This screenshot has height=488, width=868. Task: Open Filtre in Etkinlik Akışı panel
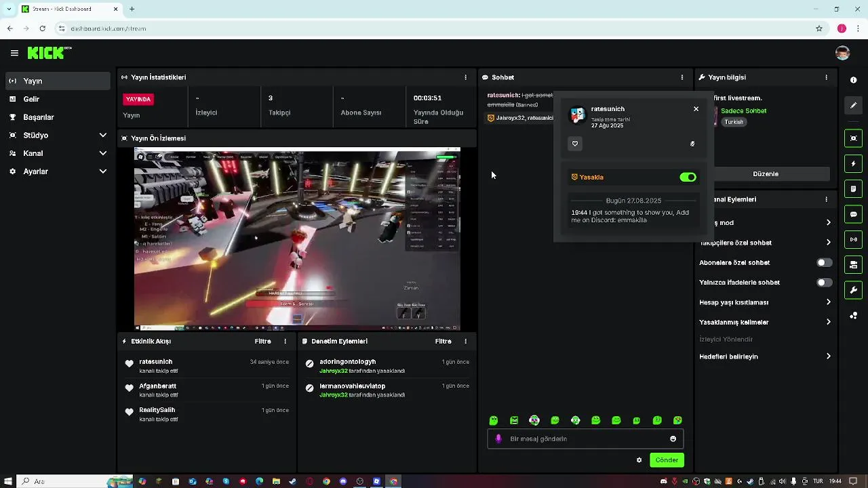262,342
